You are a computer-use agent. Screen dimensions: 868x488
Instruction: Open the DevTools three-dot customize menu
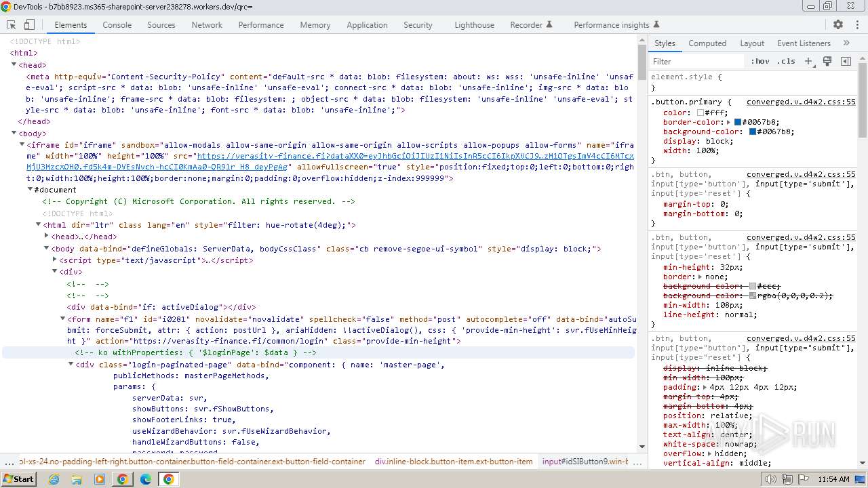tap(856, 24)
